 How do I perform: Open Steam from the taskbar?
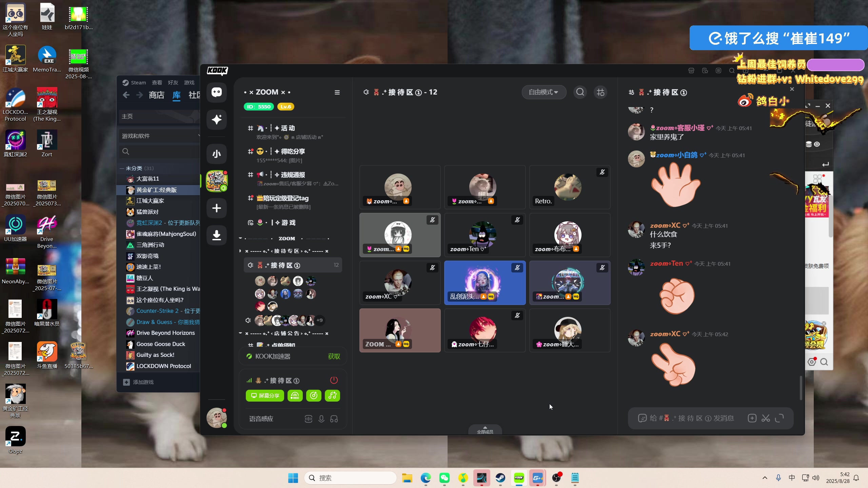[500, 478]
